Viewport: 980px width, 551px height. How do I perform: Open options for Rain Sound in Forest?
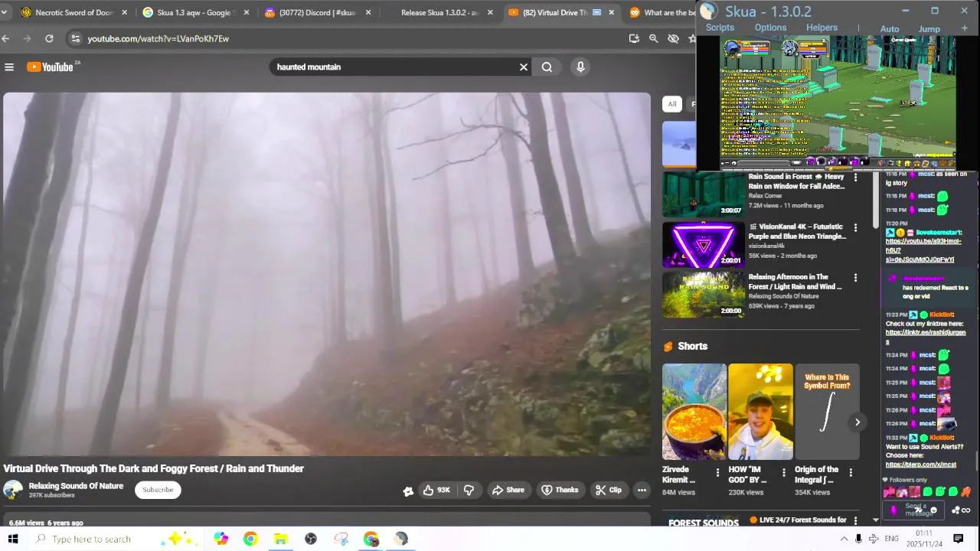coord(855,178)
